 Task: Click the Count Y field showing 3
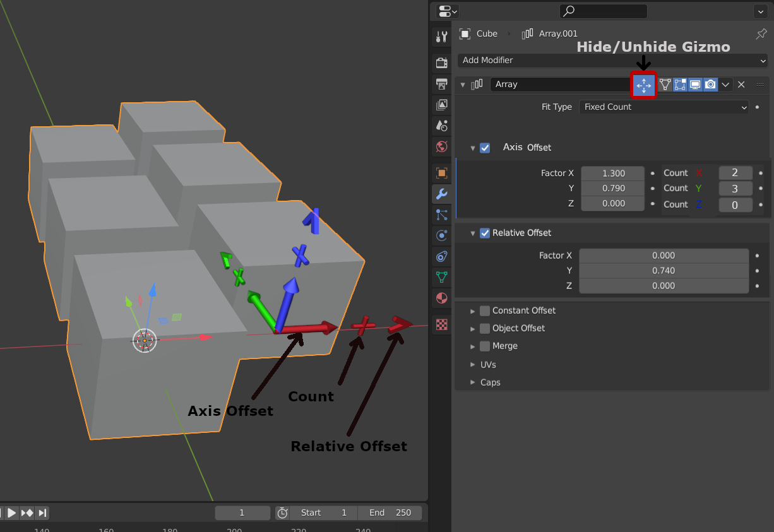[735, 189]
